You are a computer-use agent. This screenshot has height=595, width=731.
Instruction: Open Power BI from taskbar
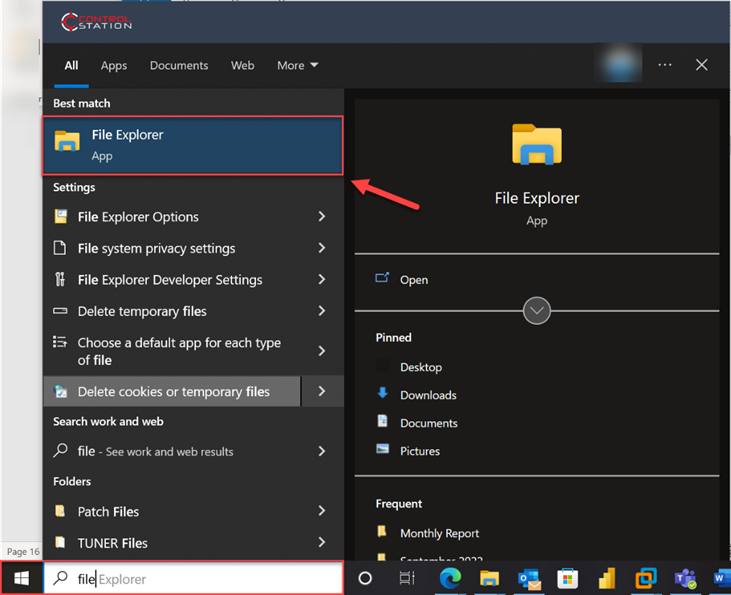(606, 578)
